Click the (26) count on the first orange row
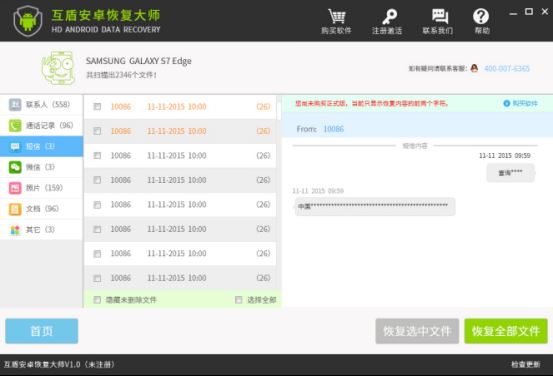Image resolution: width=553 pixels, height=376 pixels. coord(263,107)
